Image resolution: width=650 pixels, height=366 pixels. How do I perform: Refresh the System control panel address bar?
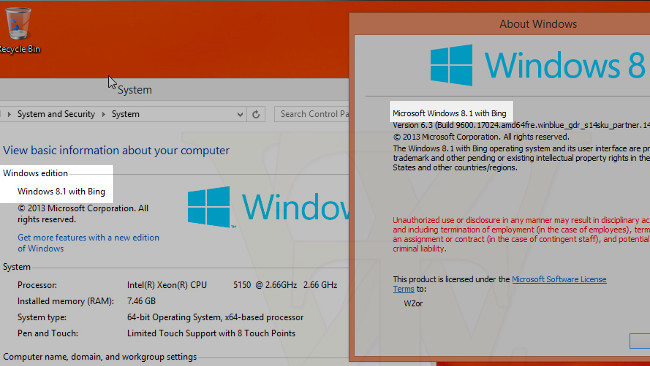256,114
